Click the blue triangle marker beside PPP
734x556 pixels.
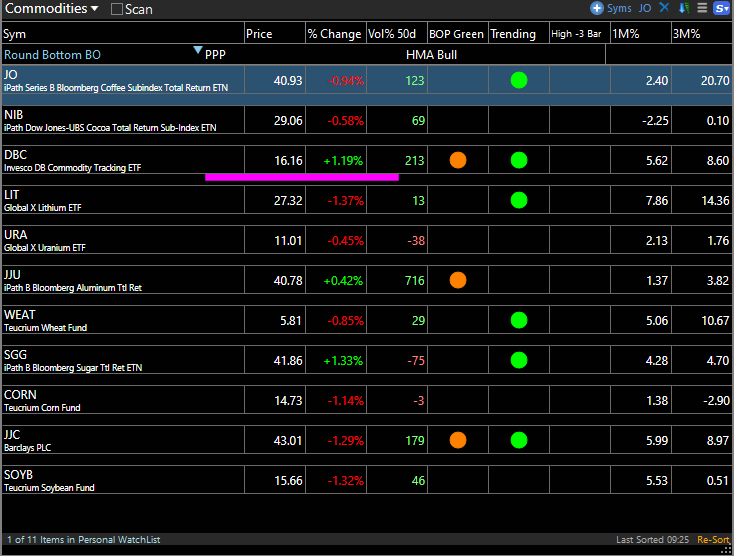tap(198, 50)
